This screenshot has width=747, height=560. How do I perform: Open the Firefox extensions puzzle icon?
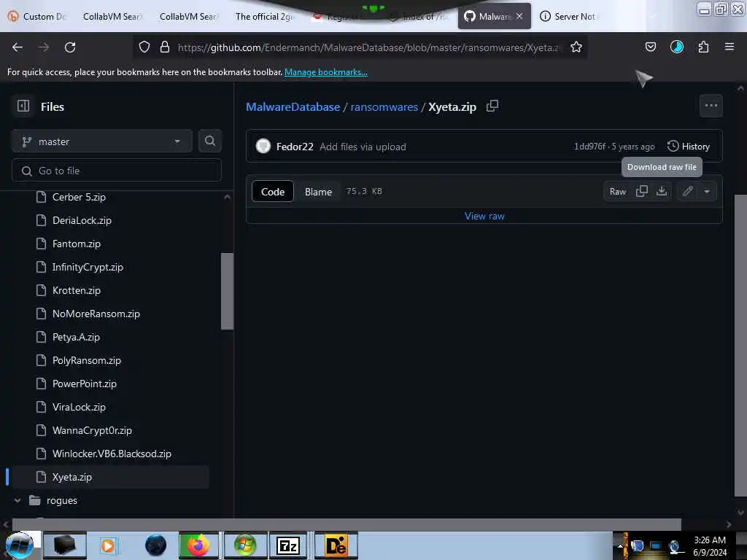click(x=703, y=47)
